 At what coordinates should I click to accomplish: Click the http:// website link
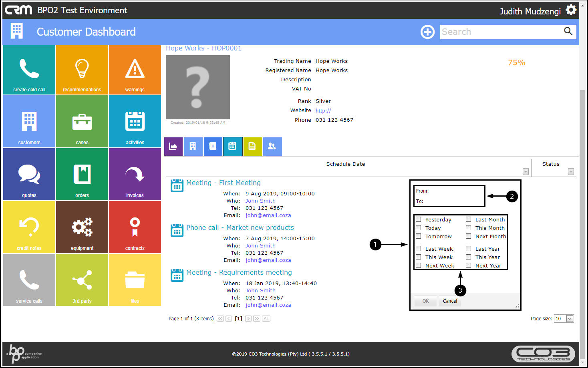click(323, 111)
